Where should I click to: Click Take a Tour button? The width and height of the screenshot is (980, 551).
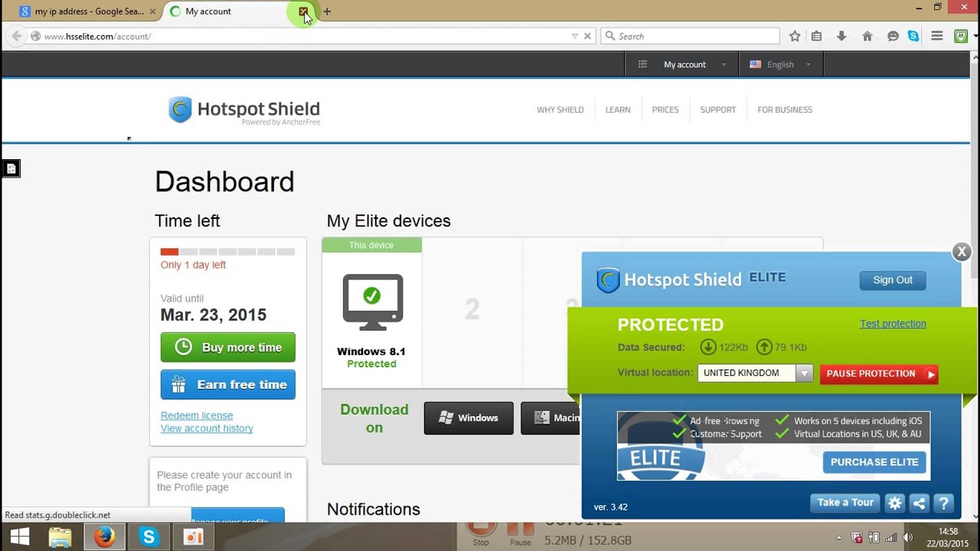pyautogui.click(x=845, y=503)
